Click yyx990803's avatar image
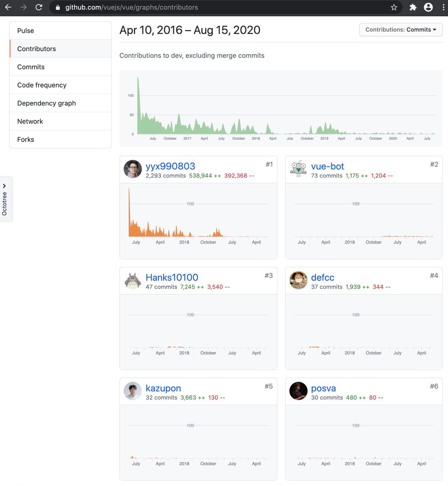The height and width of the screenshot is (486, 448). pyautogui.click(x=133, y=169)
